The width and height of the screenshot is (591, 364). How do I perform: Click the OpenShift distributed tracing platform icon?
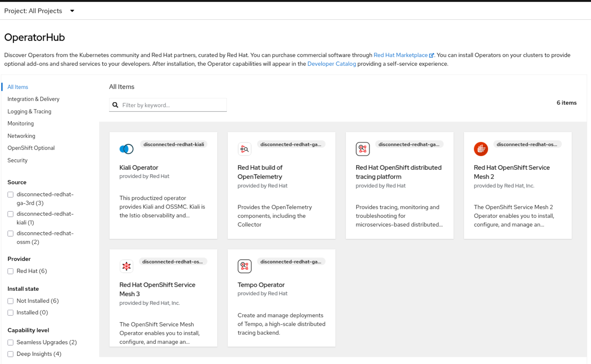tap(362, 149)
